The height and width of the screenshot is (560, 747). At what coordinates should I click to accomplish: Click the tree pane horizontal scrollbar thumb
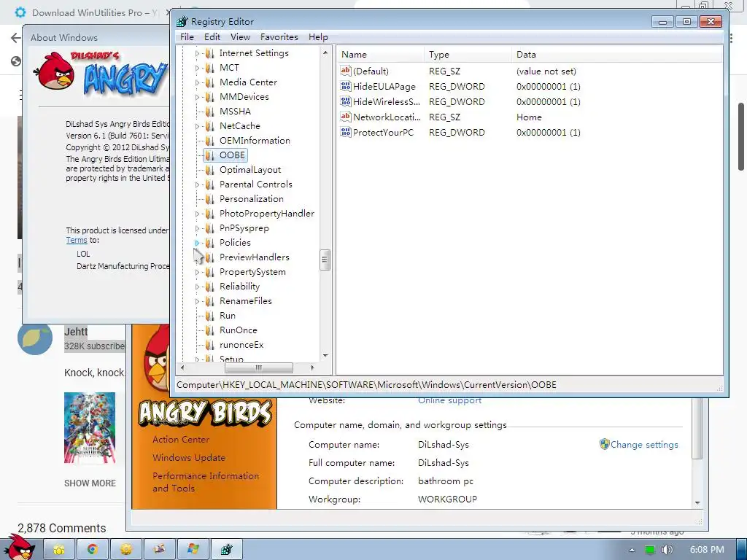(259, 367)
